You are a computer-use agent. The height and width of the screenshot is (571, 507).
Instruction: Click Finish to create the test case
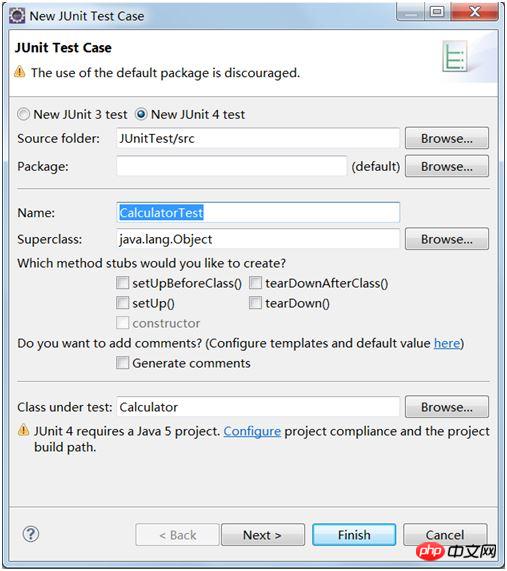(354, 535)
